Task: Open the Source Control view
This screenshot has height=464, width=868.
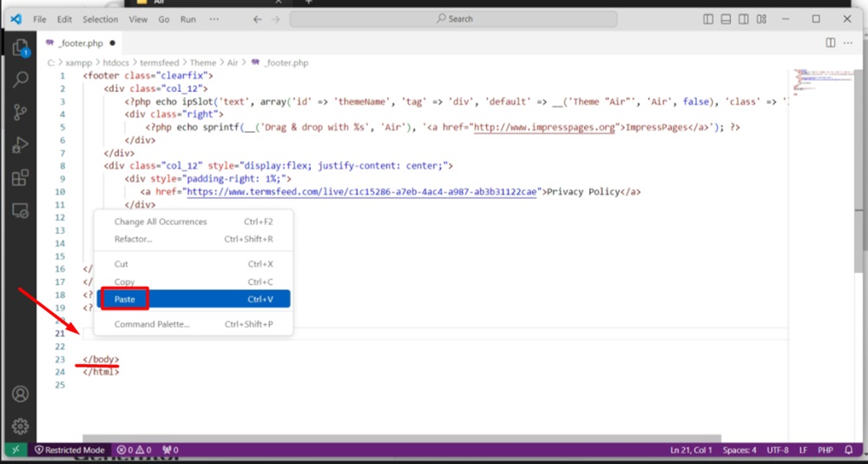Action: (x=21, y=112)
